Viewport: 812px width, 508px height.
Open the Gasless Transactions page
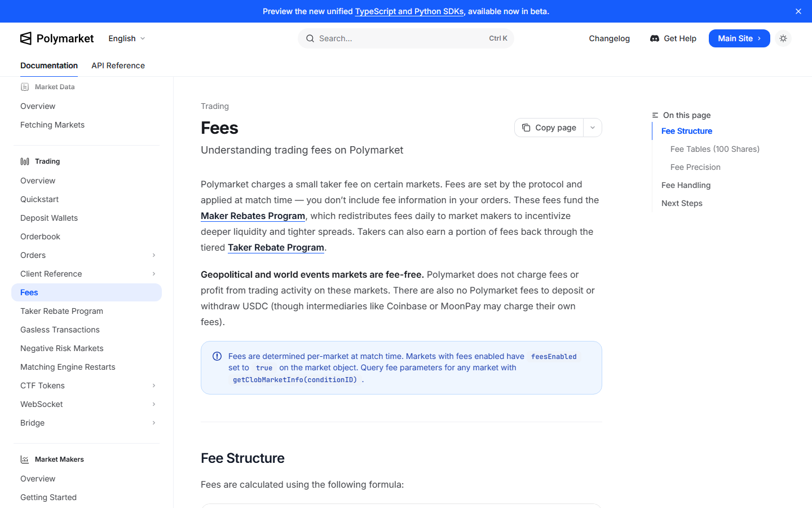[60, 330]
